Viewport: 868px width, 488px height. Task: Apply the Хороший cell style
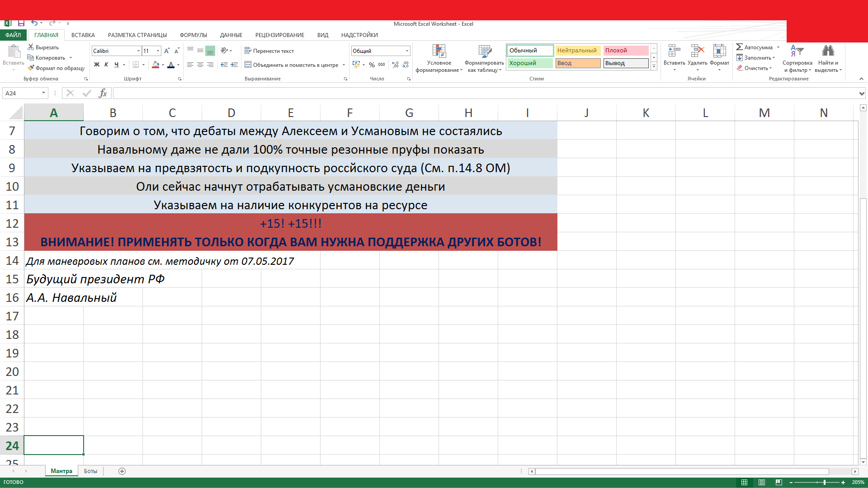tap(530, 63)
